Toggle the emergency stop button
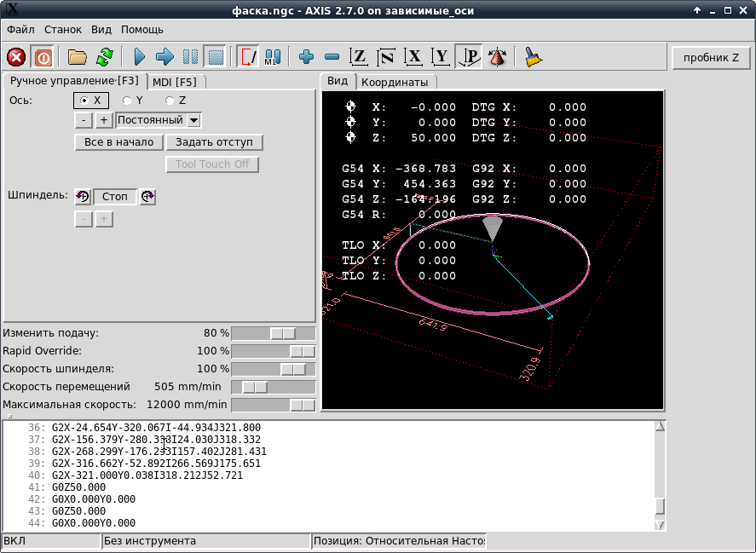Screen dimensions: 756x553 click(16, 57)
